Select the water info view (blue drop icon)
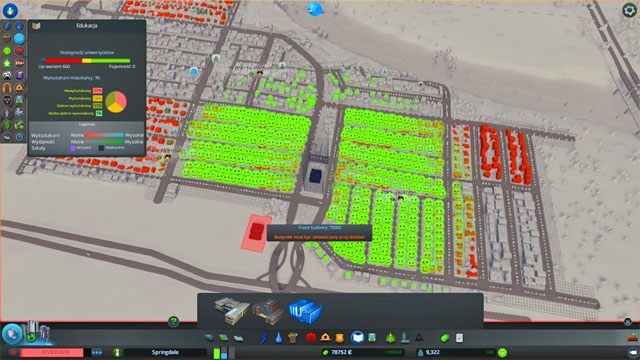Screen dimensions: 640x360 19,27
